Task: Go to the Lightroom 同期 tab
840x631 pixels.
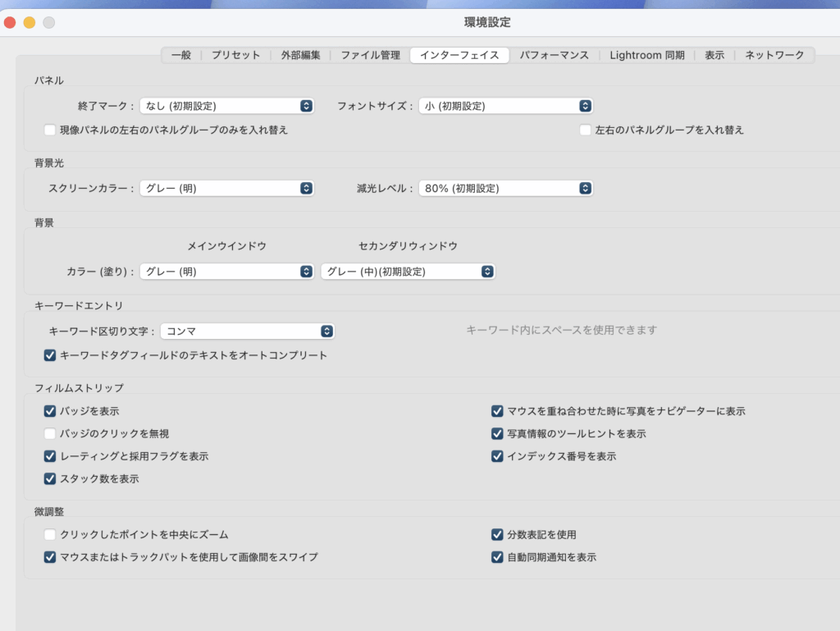Action: pos(646,55)
